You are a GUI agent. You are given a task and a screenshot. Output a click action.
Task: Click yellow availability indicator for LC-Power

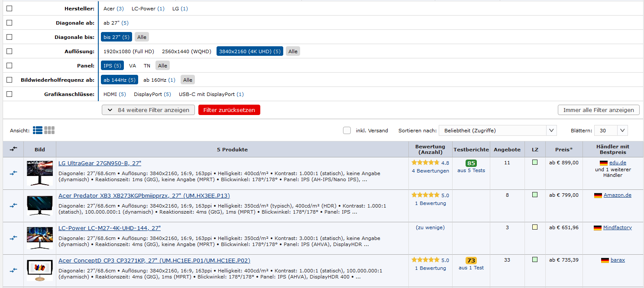(x=535, y=227)
